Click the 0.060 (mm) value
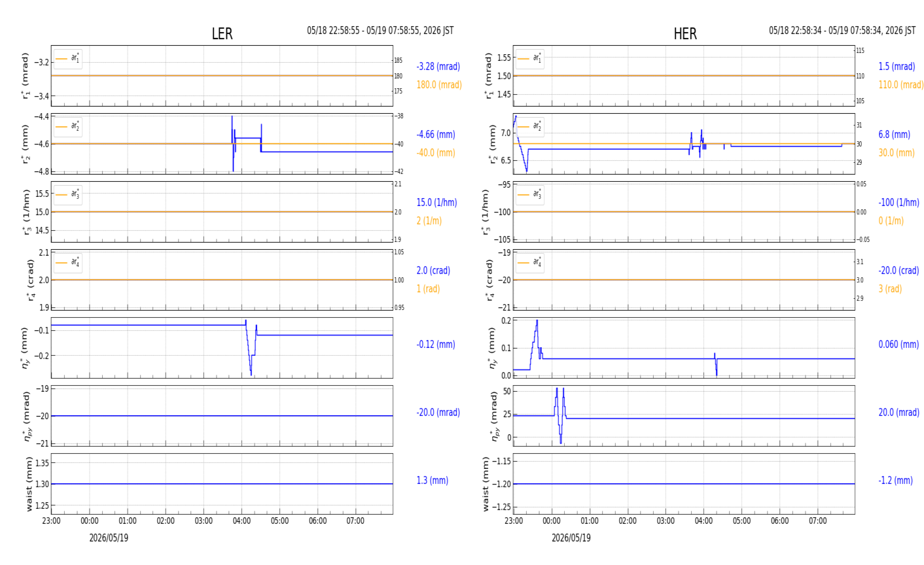 click(898, 345)
